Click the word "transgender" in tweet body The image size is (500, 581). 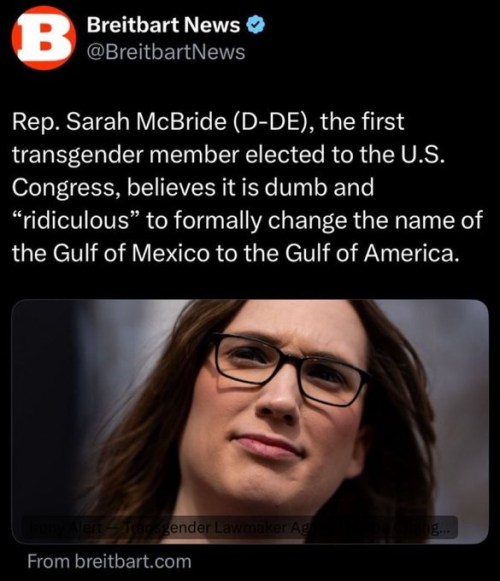pos(77,155)
